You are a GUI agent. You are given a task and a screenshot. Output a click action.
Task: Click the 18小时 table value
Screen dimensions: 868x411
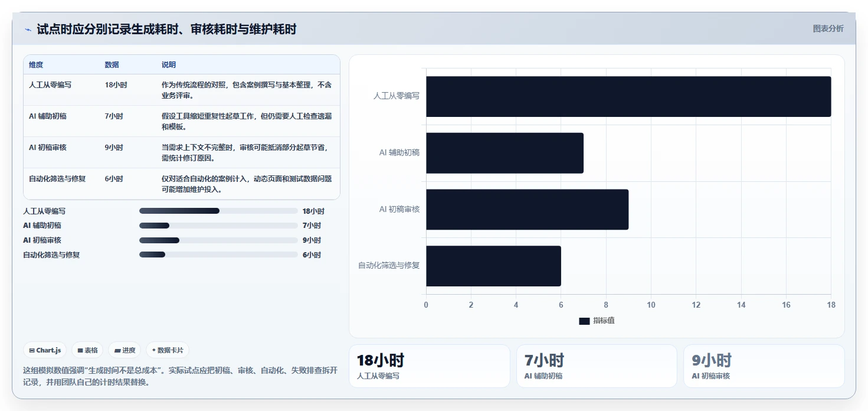pyautogui.click(x=116, y=85)
